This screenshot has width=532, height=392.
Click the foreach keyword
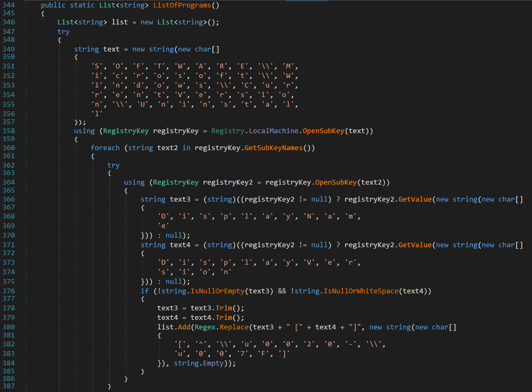pyautogui.click(x=105, y=147)
